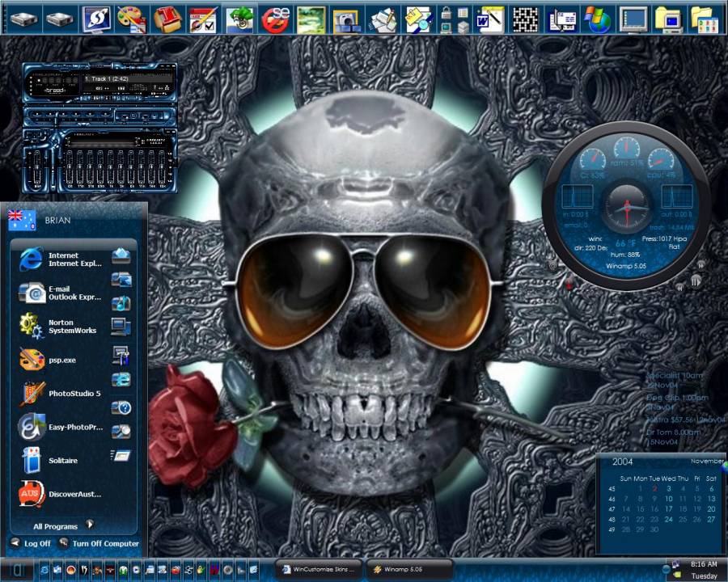Click the analog clock on the system gauge widget
The height and width of the screenshot is (582, 728).
coord(626,206)
